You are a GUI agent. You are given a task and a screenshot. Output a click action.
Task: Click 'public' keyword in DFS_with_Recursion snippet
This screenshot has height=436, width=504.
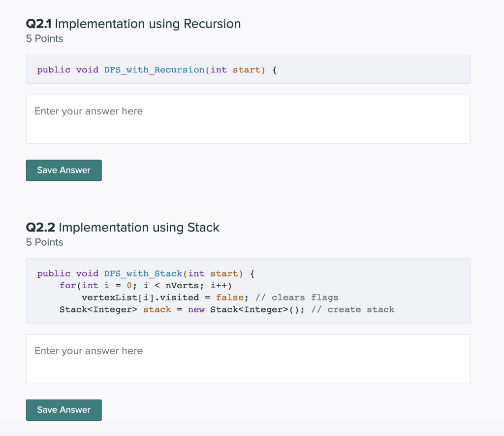[x=54, y=69]
